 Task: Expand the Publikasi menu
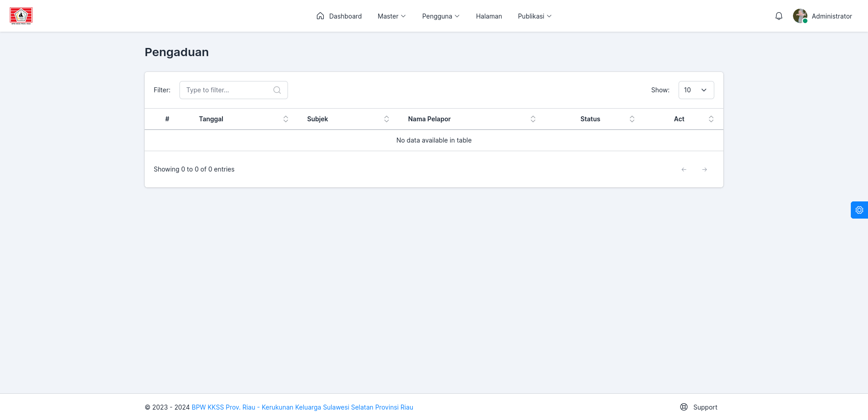point(535,16)
